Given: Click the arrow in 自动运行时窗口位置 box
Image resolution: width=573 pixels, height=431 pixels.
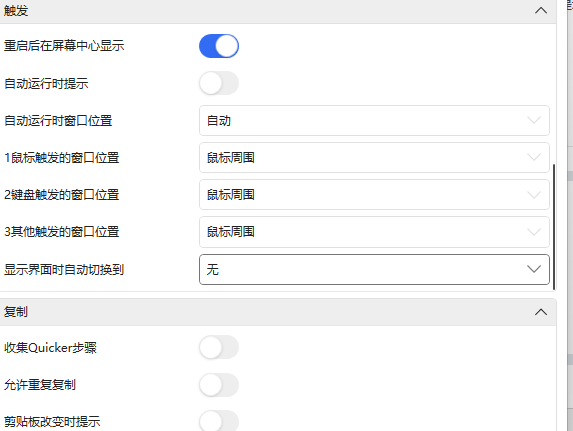Looking at the screenshot, I should click(x=534, y=120).
